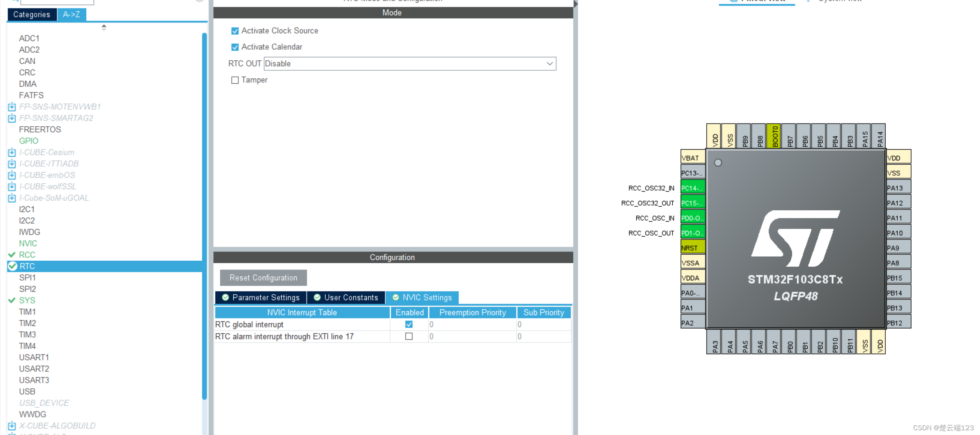980x435 pixels.
Task: Enable the Tamper checkbox
Action: (235, 80)
